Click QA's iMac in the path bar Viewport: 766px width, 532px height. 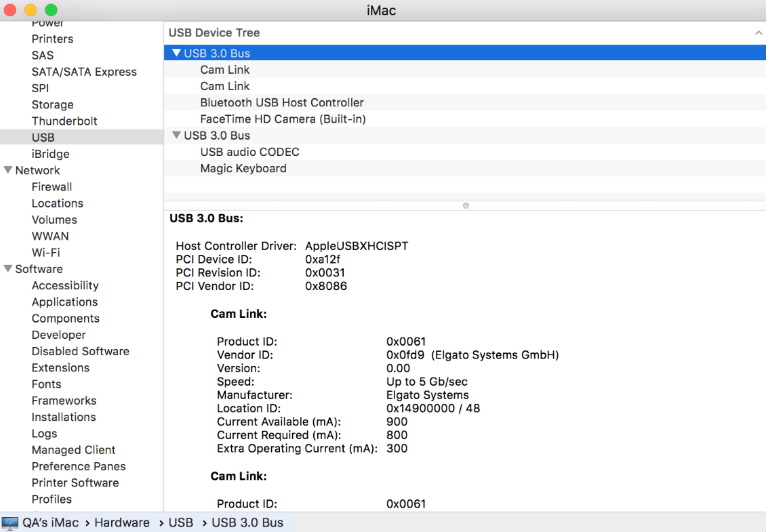pyautogui.click(x=50, y=523)
